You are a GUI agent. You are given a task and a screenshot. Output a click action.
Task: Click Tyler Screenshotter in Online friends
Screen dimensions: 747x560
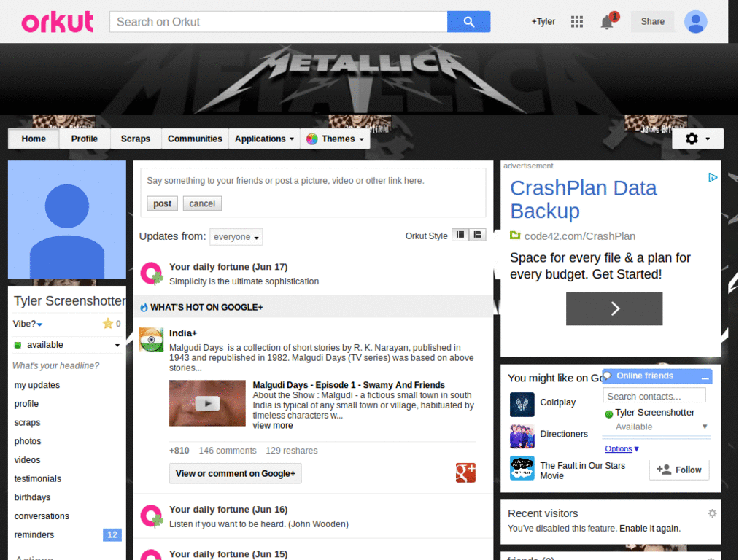point(654,413)
